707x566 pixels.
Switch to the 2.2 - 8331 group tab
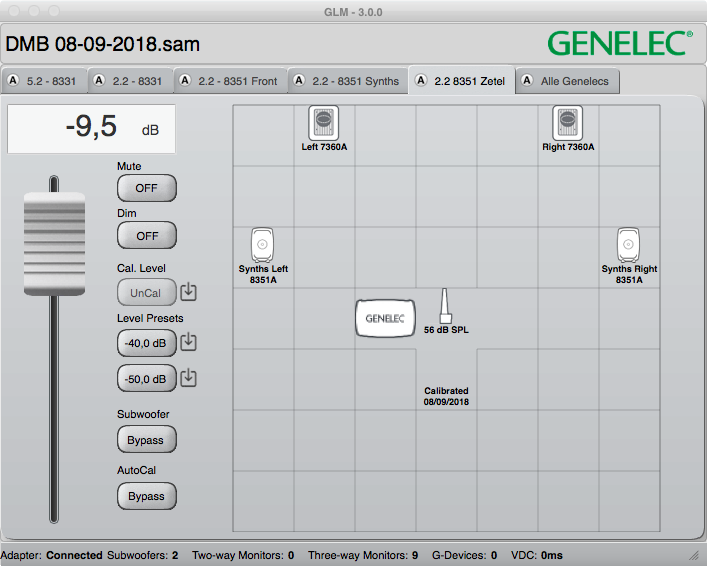click(130, 81)
